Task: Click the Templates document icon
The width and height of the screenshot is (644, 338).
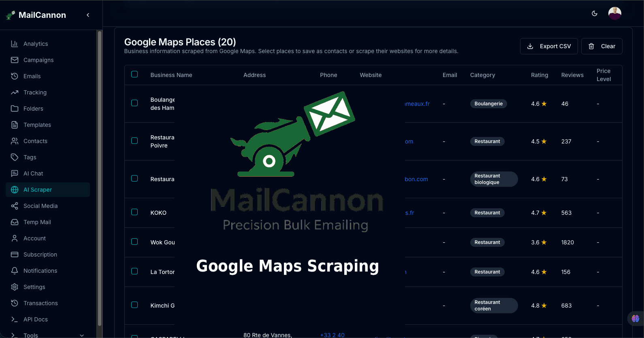Action: [x=15, y=125]
